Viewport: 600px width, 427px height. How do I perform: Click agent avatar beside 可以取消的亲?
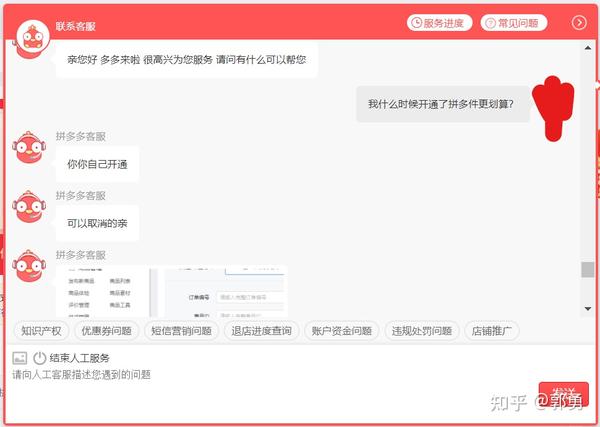click(x=29, y=207)
